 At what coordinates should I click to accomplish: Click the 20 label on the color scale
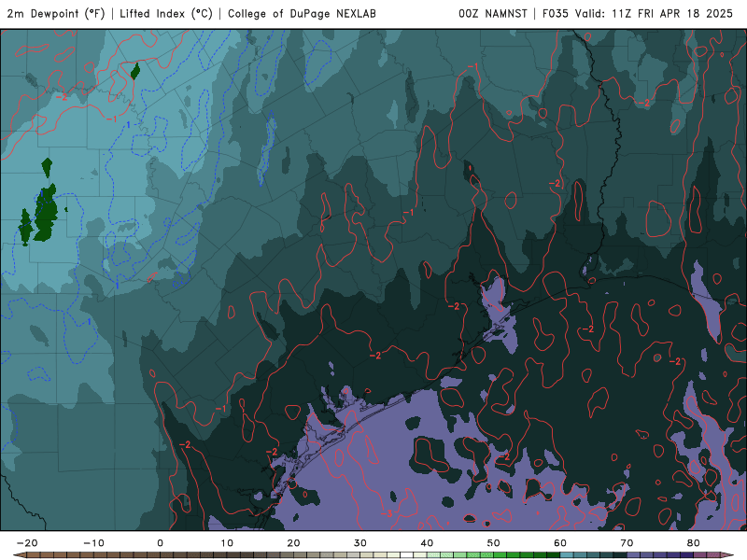point(293,543)
